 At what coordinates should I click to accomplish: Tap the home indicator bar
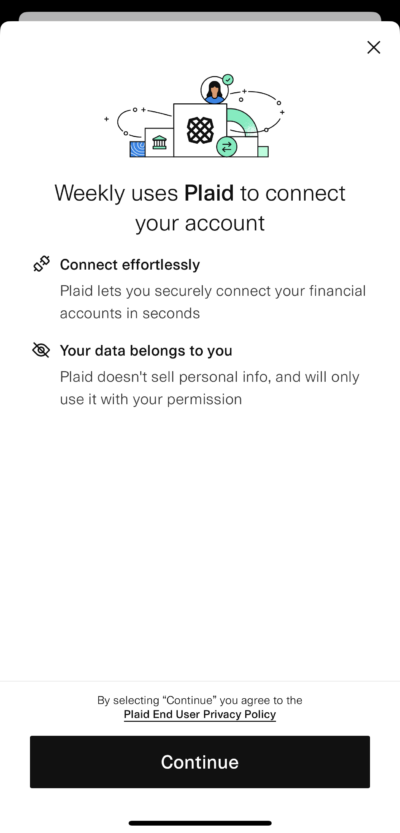click(200, 823)
